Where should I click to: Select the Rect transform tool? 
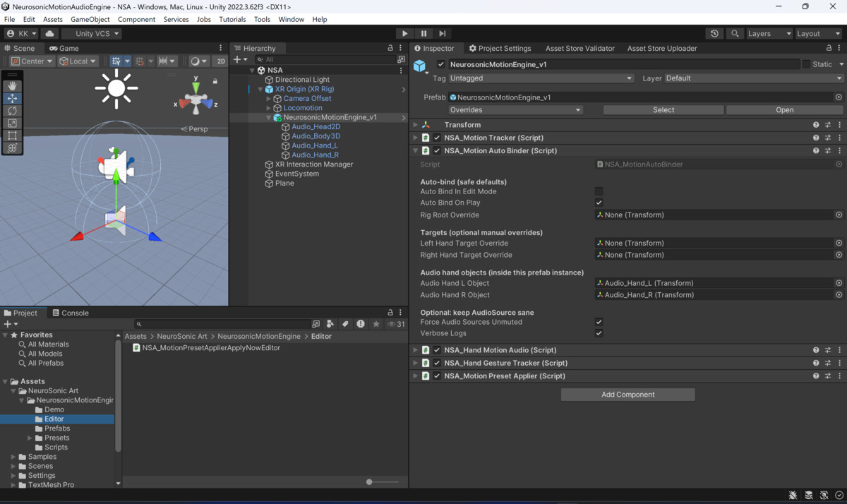pos(11,136)
